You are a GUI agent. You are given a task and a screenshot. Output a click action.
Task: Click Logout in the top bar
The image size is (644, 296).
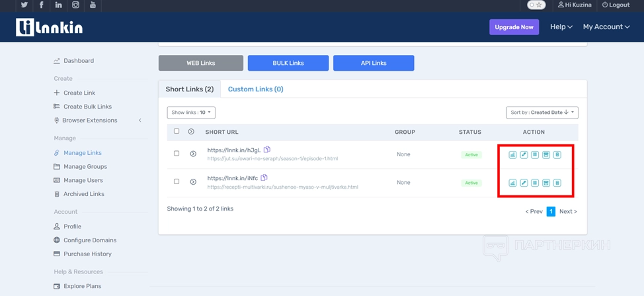pos(616,5)
